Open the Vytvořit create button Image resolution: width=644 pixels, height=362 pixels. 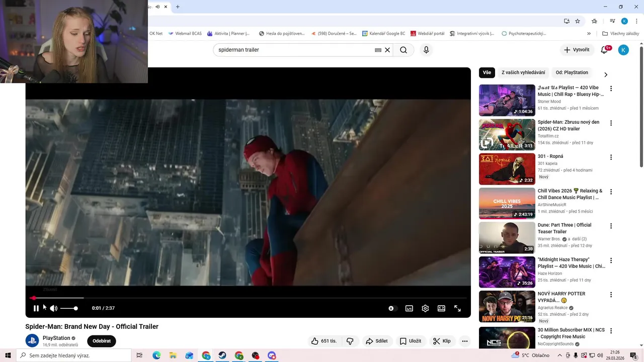click(577, 50)
